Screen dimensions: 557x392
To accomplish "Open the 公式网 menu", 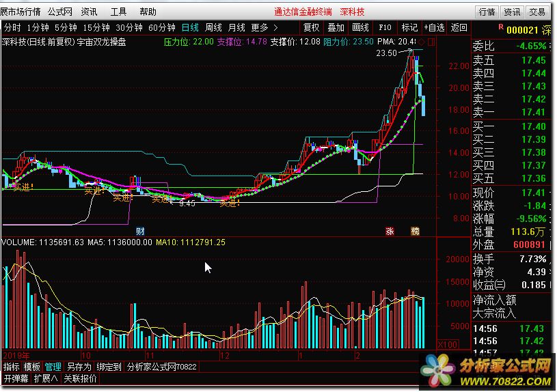I will [x=59, y=12].
